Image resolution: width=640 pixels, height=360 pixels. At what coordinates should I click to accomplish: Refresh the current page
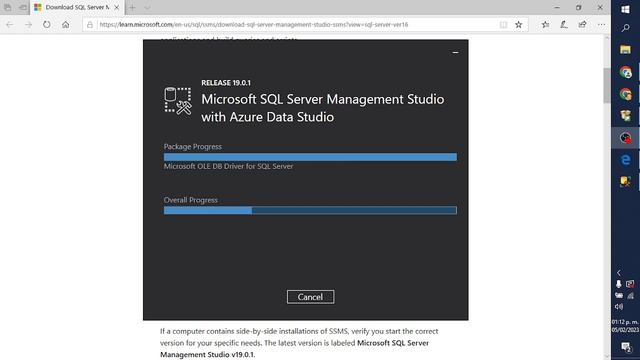47,24
